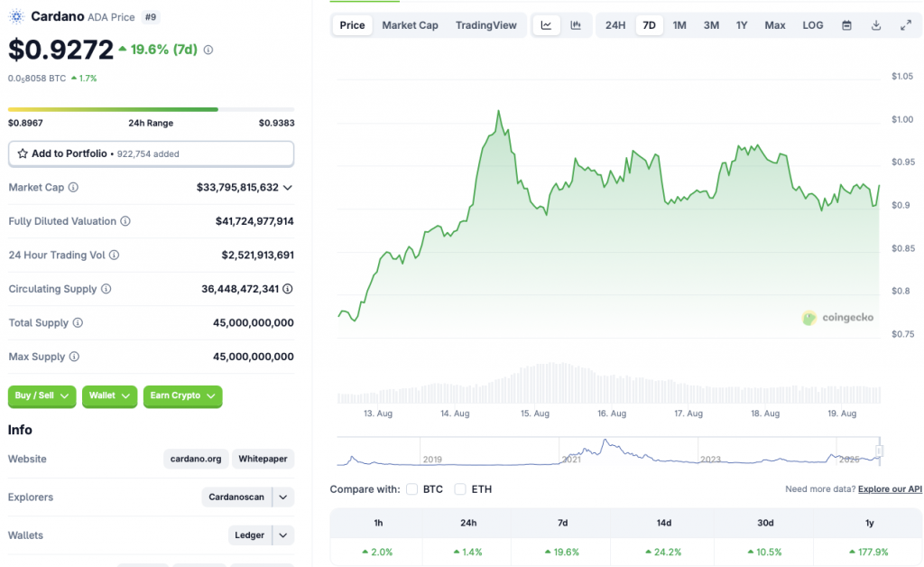This screenshot has height=567, width=924.
Task: Click the historical overview mini chart at 2021
Action: (x=571, y=459)
